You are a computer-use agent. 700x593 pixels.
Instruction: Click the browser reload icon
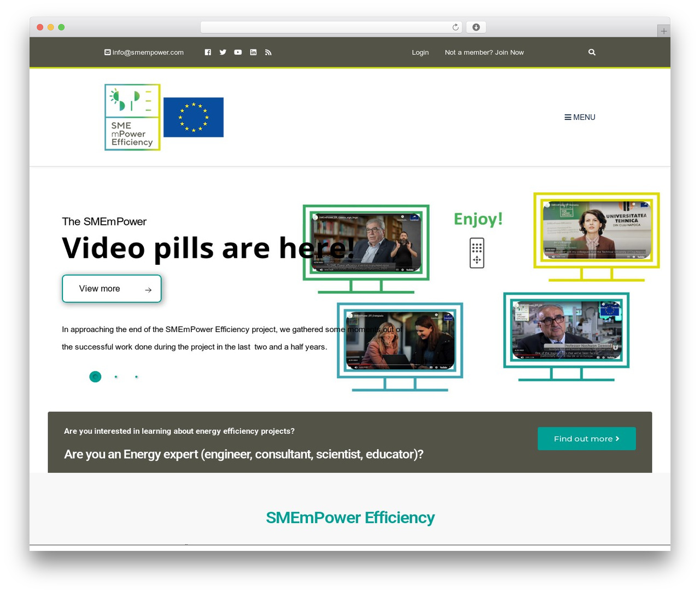(456, 27)
